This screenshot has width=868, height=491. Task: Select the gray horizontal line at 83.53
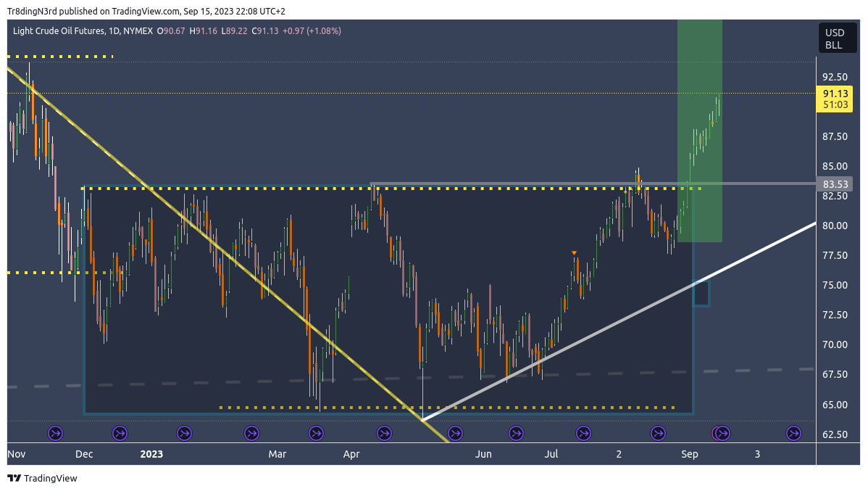[x=593, y=184]
